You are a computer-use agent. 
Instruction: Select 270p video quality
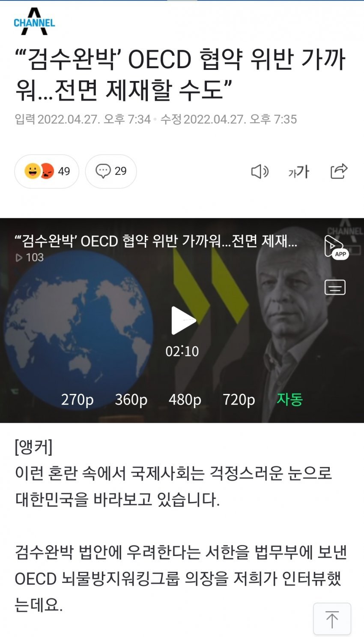pyautogui.click(x=77, y=400)
